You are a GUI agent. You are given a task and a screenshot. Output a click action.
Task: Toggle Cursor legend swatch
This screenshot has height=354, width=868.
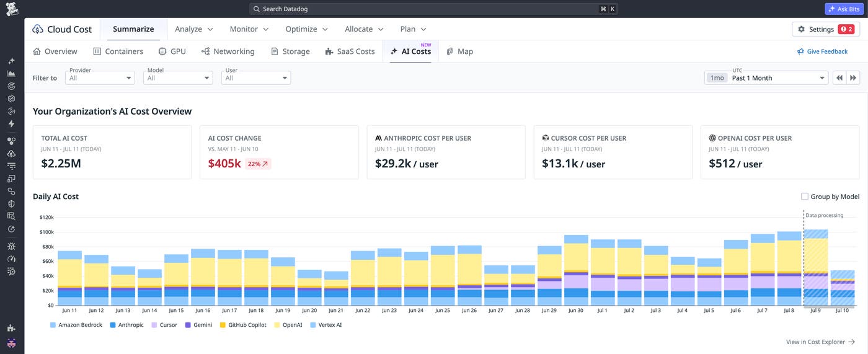154,325
